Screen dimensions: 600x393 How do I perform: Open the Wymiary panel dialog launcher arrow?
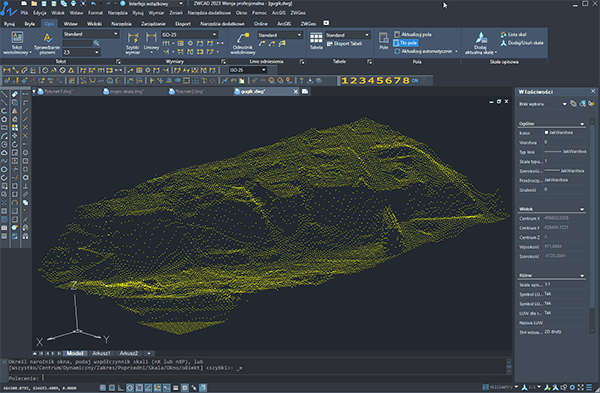223,62
